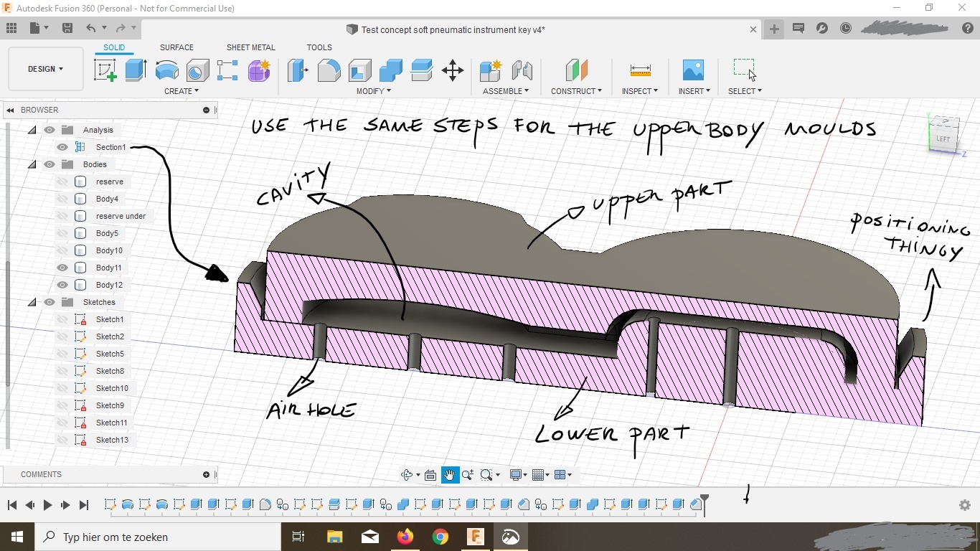Expand the INSPECT dropdown
This screenshot has width=980, height=551.
640,91
